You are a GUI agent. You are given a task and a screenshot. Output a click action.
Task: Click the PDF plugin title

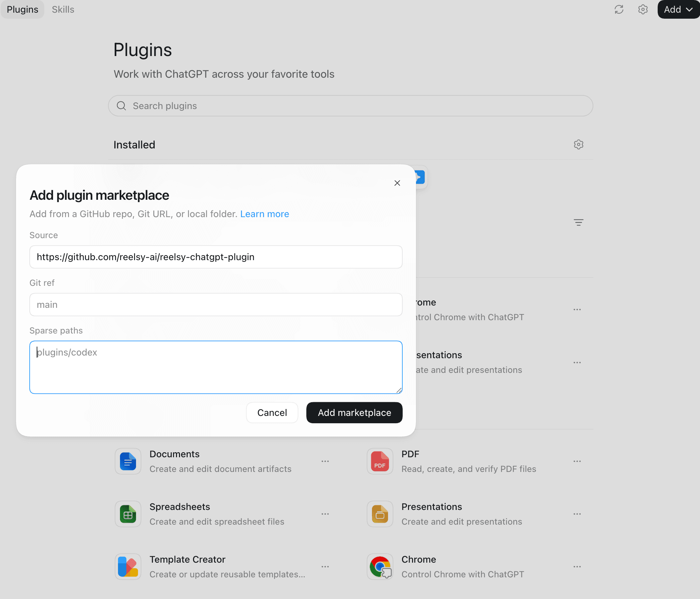tap(410, 454)
